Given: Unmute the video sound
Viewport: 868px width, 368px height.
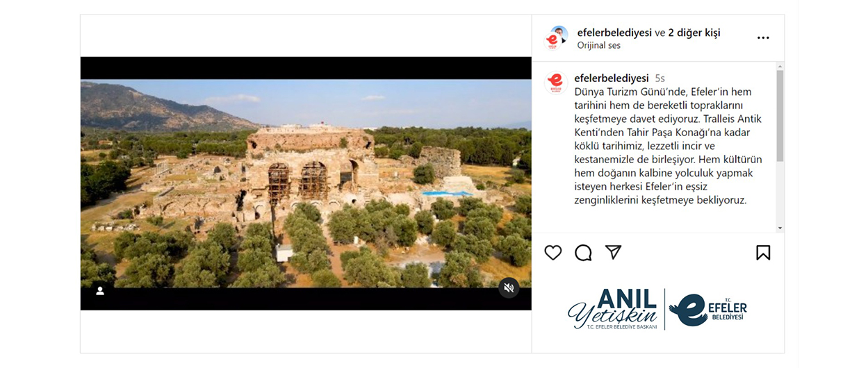Looking at the screenshot, I should tap(509, 287).
